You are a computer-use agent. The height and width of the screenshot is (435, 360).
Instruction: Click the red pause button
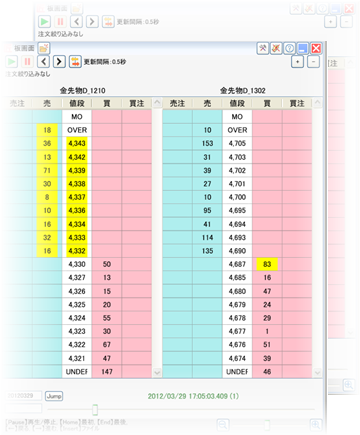coord(27,62)
